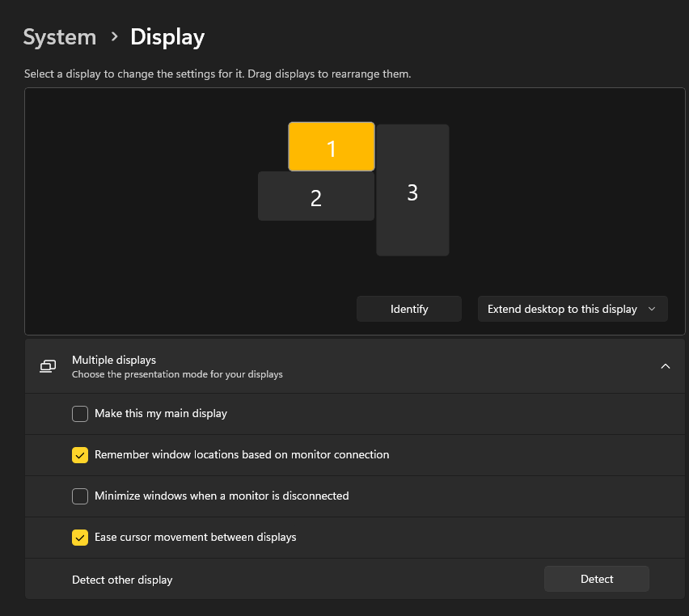689x616 pixels.
Task: Click the Detect button
Action: click(596, 579)
